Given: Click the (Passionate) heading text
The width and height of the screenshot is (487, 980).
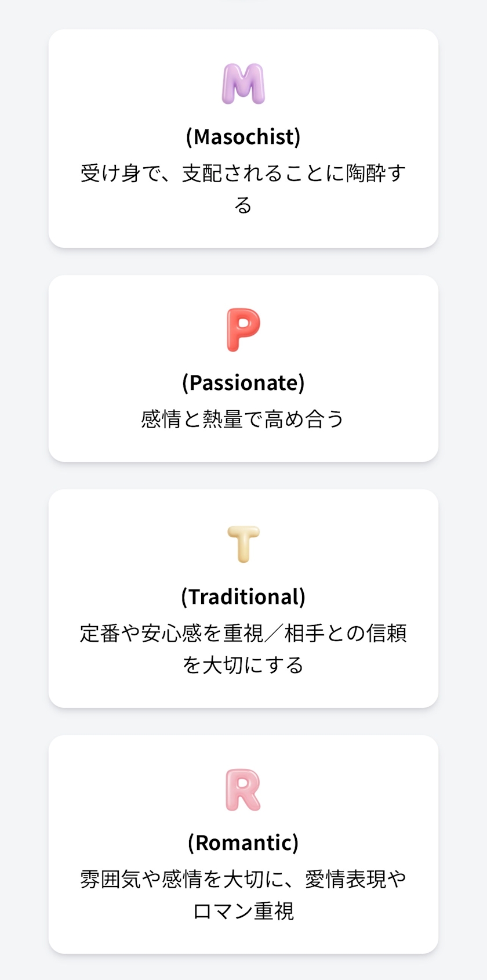Looking at the screenshot, I should [x=244, y=383].
